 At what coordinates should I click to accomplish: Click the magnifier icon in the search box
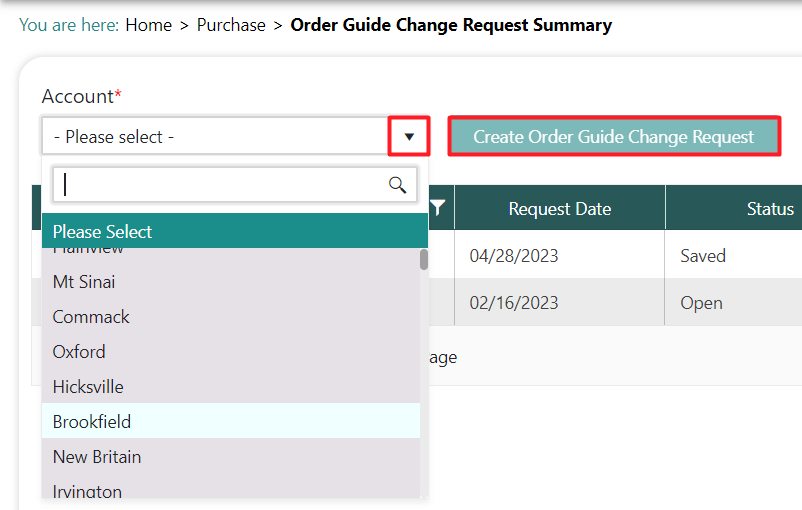coord(397,185)
